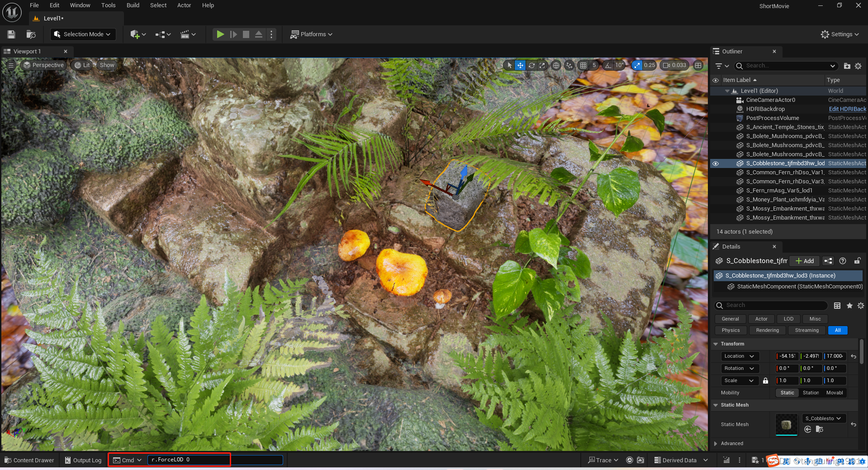Open the viewport hamburger options menu
Viewport: 868px width, 470px height.
(x=11, y=65)
